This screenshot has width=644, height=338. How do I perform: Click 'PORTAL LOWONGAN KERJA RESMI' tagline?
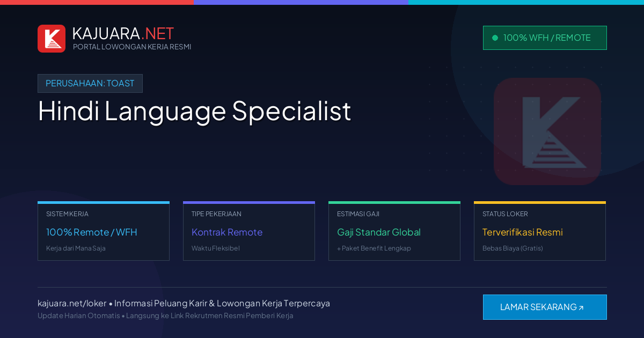(132, 47)
